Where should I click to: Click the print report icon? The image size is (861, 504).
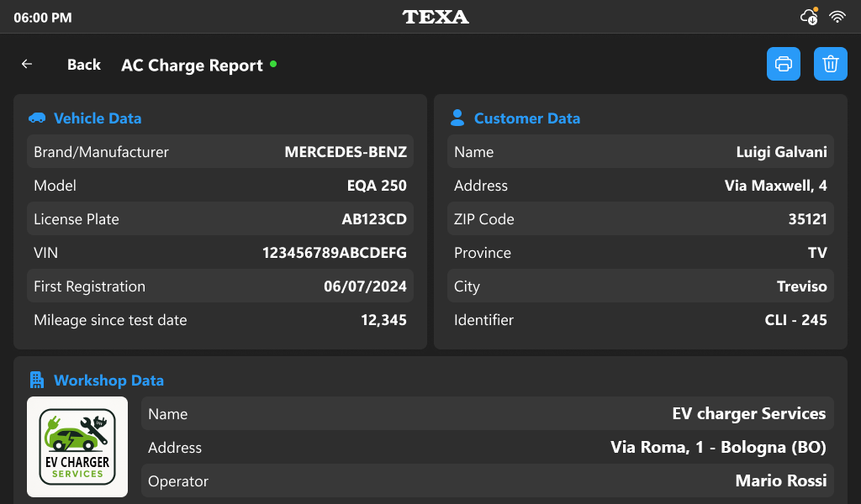tap(783, 64)
